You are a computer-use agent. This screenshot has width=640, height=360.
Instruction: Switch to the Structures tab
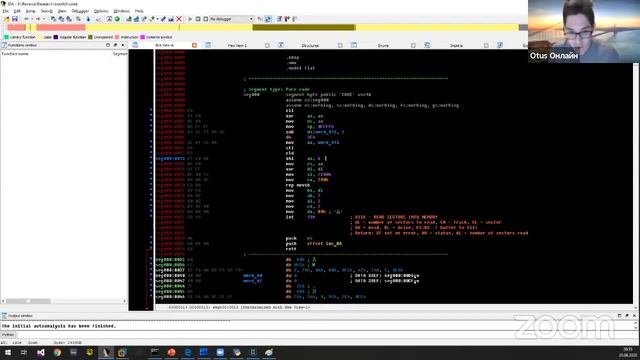[310, 45]
